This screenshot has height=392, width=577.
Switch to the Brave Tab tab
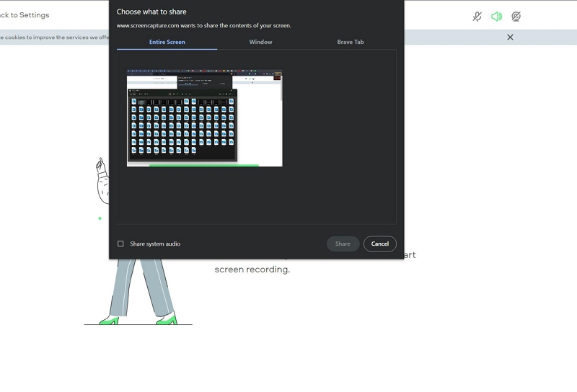[351, 42]
